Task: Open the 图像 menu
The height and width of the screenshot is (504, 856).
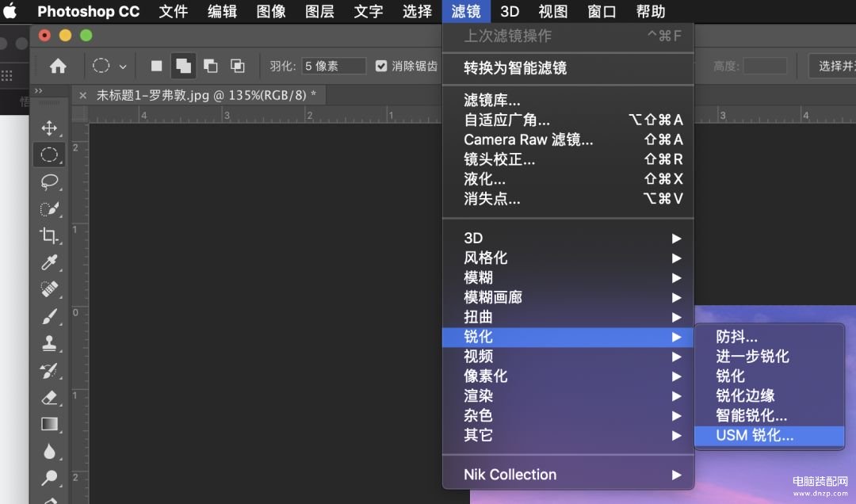Action: click(271, 11)
